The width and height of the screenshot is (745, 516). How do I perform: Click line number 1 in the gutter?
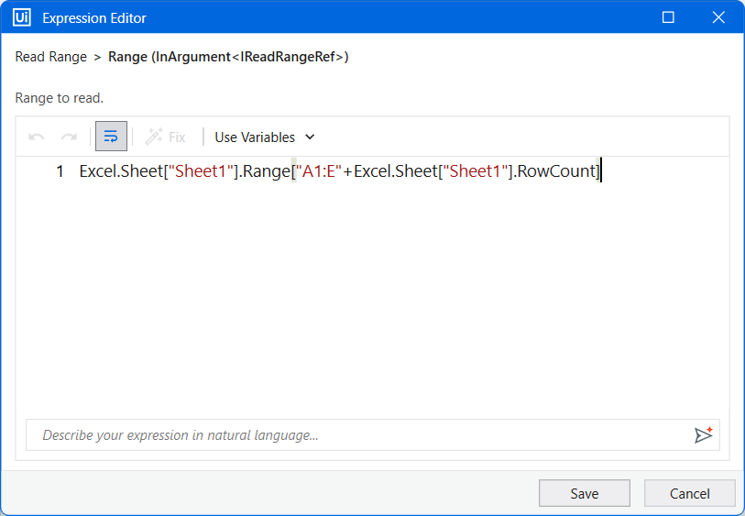60,171
